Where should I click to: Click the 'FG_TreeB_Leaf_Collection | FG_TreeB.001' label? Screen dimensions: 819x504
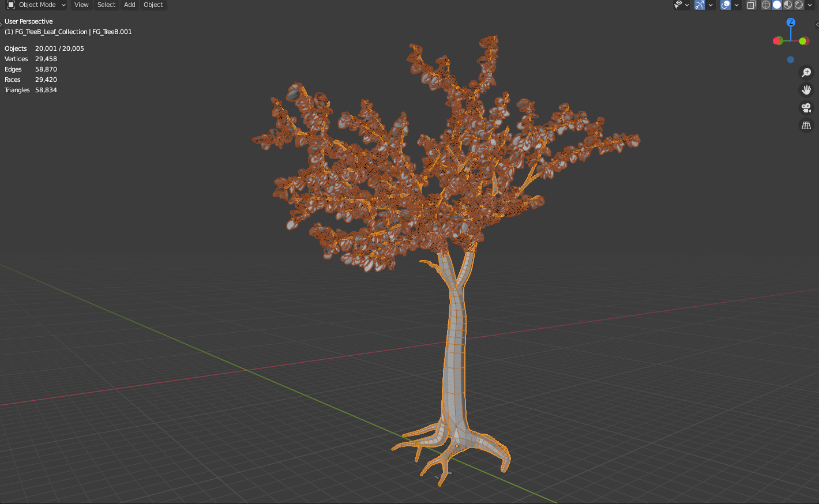point(73,32)
